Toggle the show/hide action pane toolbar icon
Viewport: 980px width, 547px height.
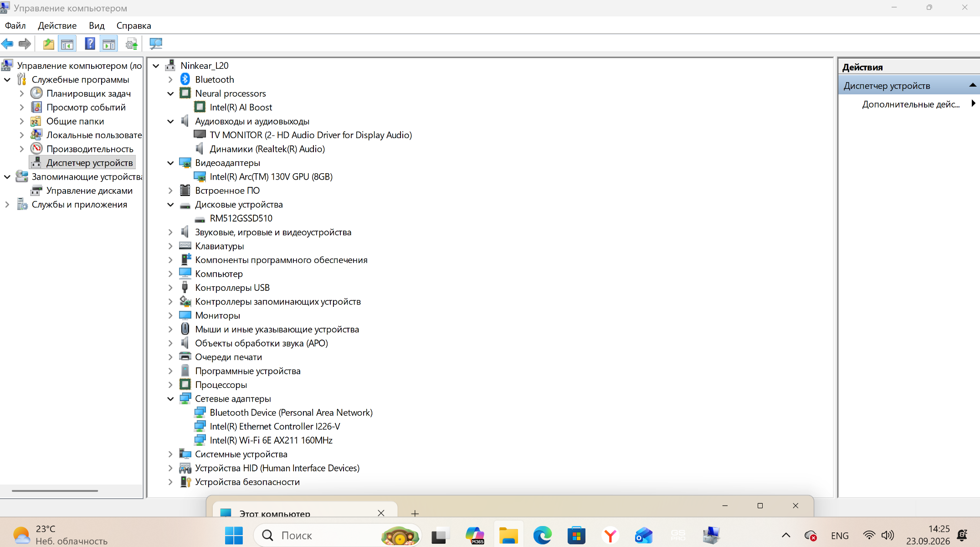[x=109, y=44]
